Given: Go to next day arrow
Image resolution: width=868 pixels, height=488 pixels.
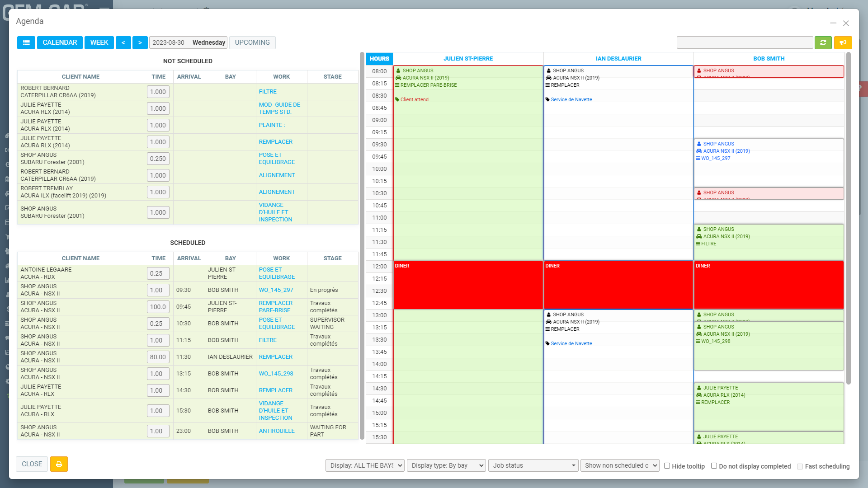Looking at the screenshot, I should (140, 42).
